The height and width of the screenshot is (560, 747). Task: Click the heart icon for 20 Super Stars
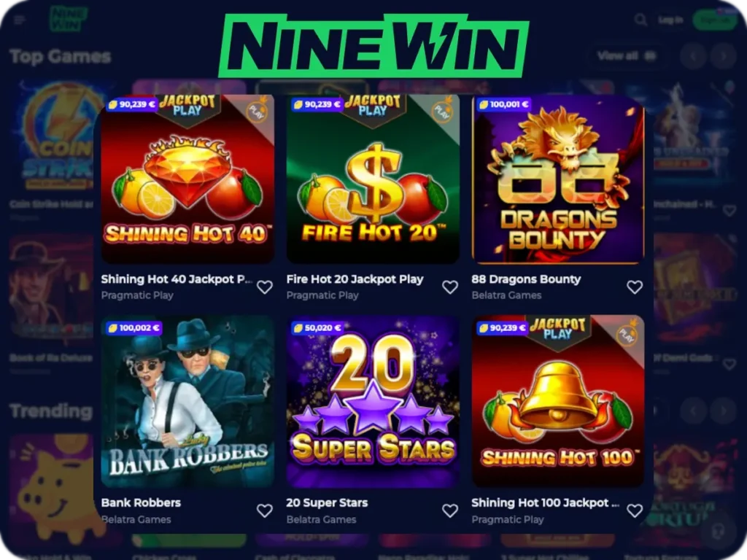(x=449, y=511)
